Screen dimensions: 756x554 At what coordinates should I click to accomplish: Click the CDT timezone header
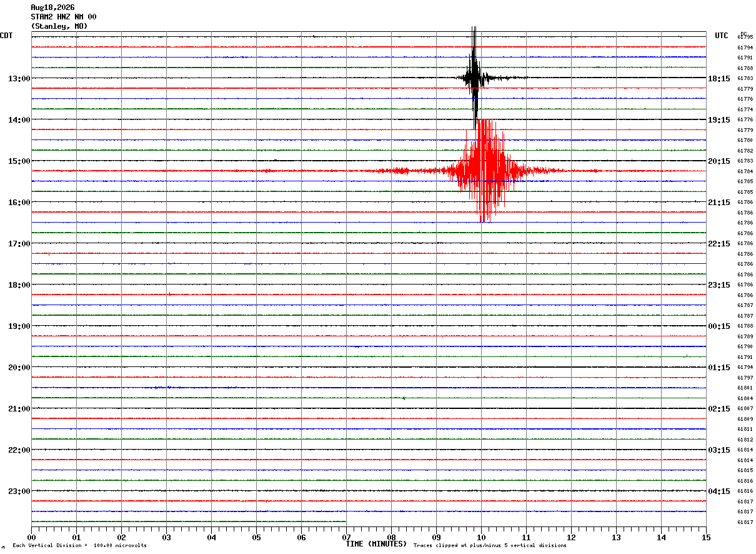coord(6,36)
